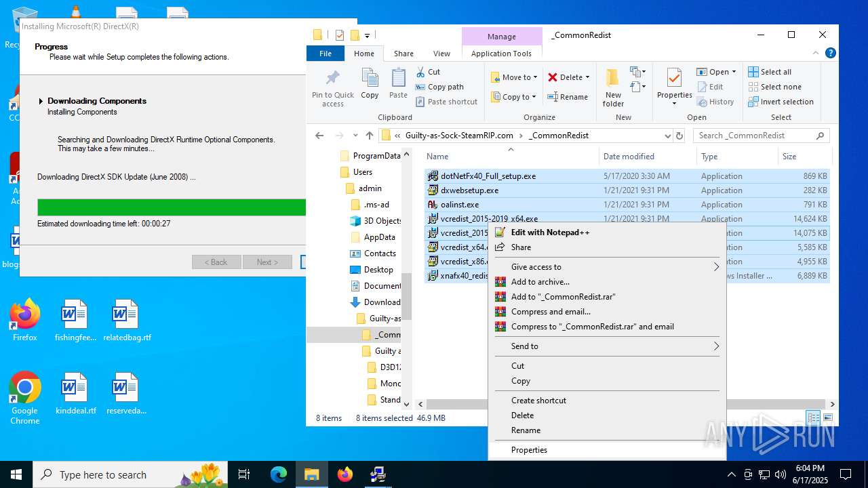Open the Firefox desktop shortcut

pos(25,321)
